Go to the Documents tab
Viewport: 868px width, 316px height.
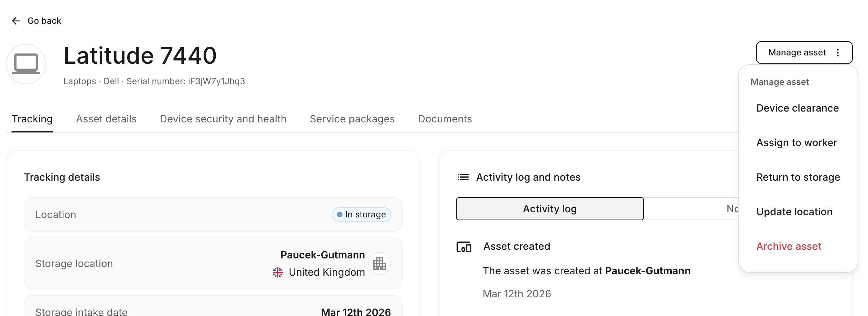coord(445,119)
